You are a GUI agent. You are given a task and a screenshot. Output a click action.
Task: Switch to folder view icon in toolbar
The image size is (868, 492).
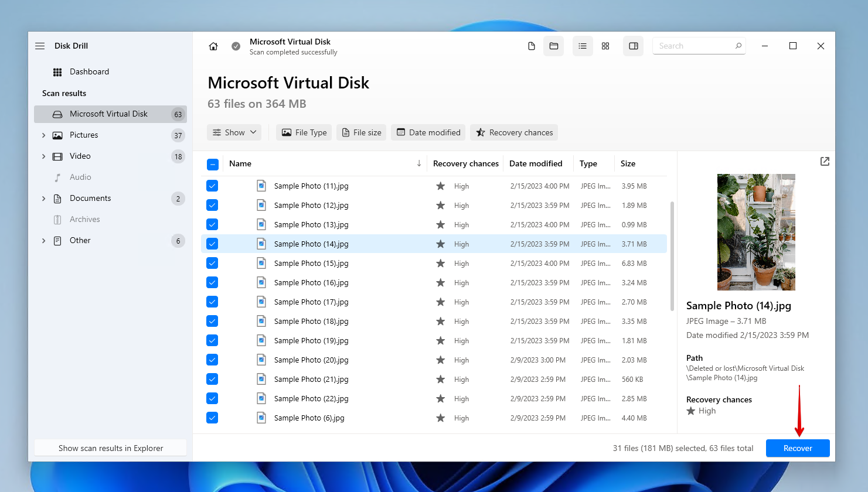(x=553, y=46)
